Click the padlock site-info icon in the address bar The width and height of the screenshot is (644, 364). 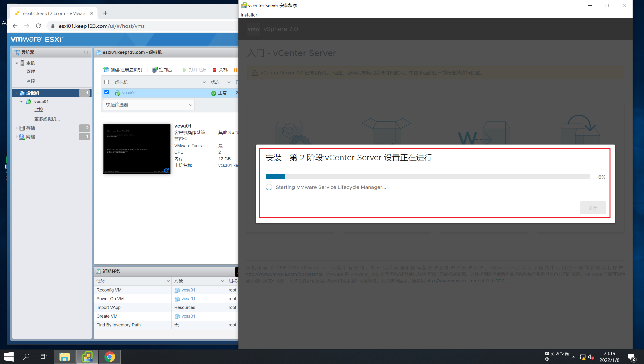click(x=53, y=26)
